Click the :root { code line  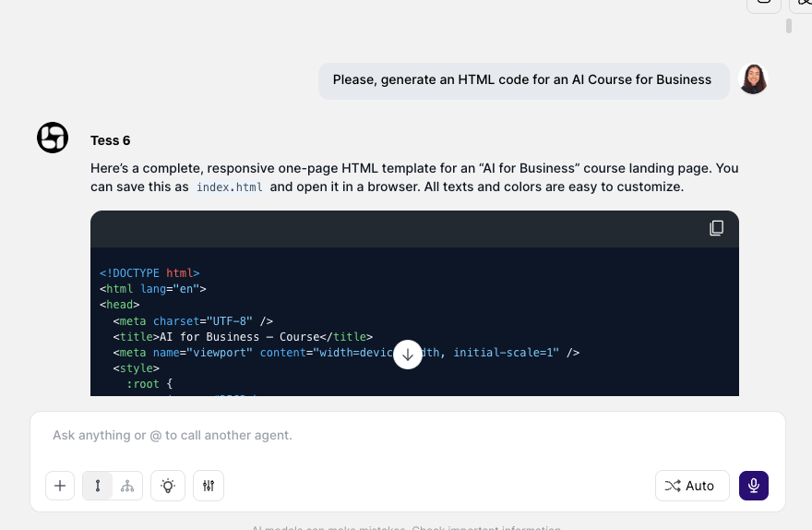[x=149, y=384]
